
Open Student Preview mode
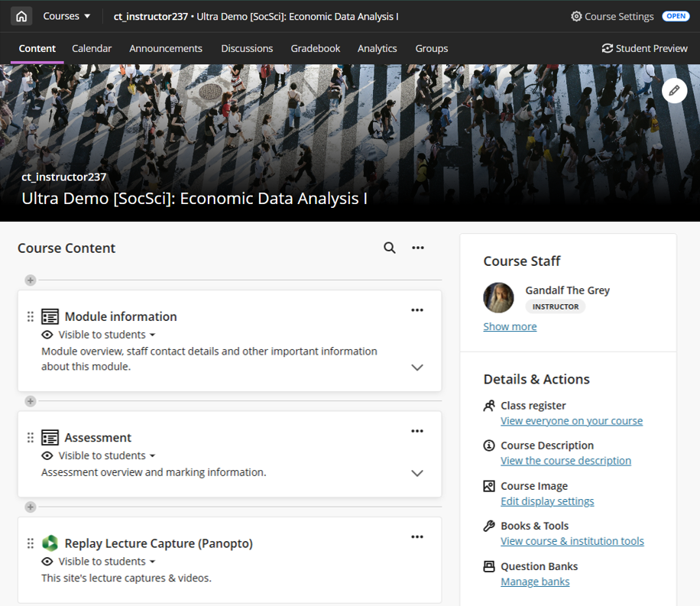(x=644, y=48)
